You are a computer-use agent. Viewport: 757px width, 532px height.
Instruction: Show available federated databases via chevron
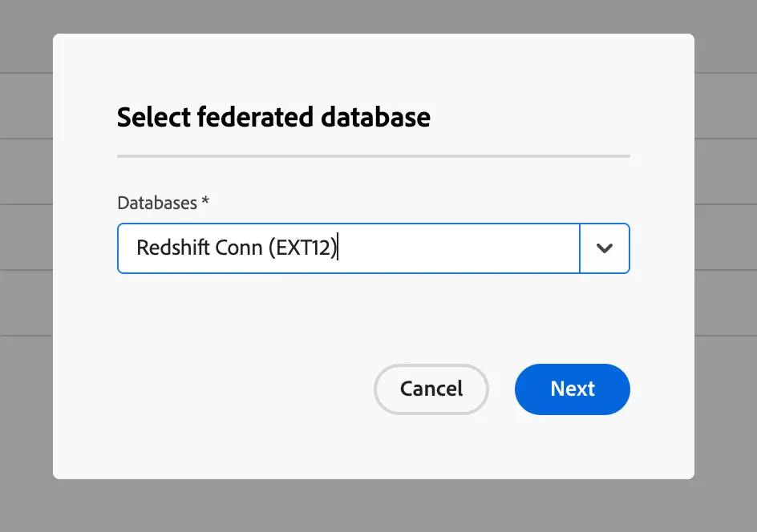point(605,248)
